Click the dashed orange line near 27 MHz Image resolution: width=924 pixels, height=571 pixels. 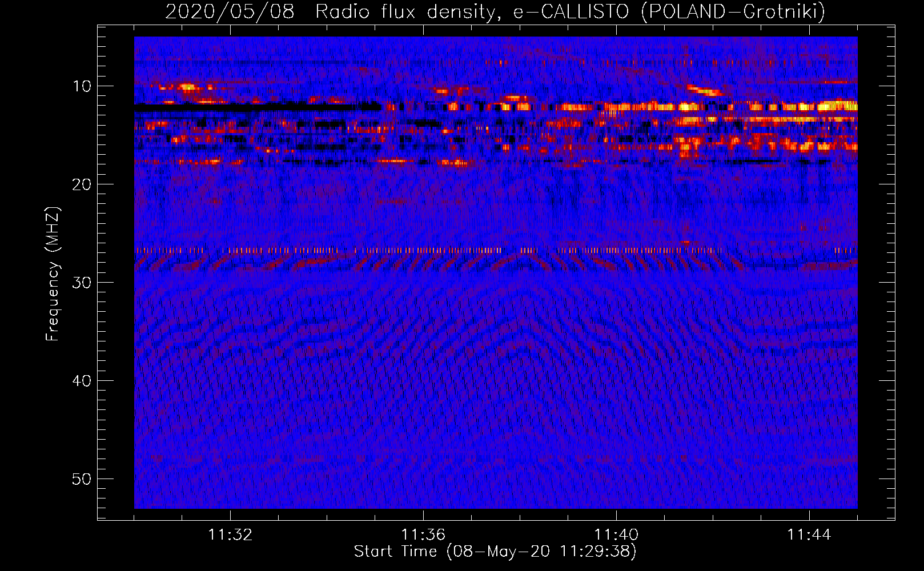pos(496,250)
